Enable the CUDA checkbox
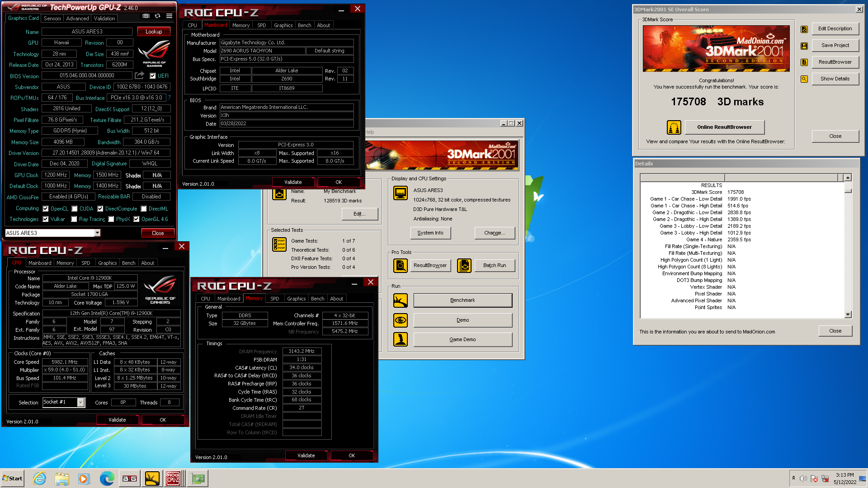This screenshot has height=488, width=868. point(74,209)
